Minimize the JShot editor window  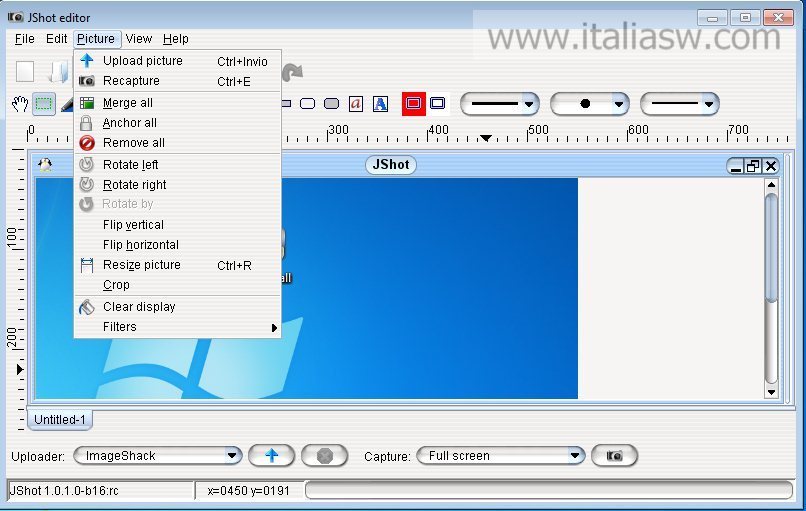(712, 17)
